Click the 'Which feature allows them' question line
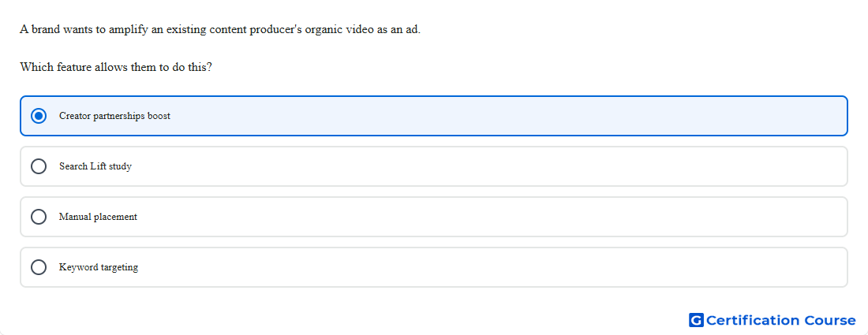Viewport: 868px width, 335px height. tap(116, 68)
